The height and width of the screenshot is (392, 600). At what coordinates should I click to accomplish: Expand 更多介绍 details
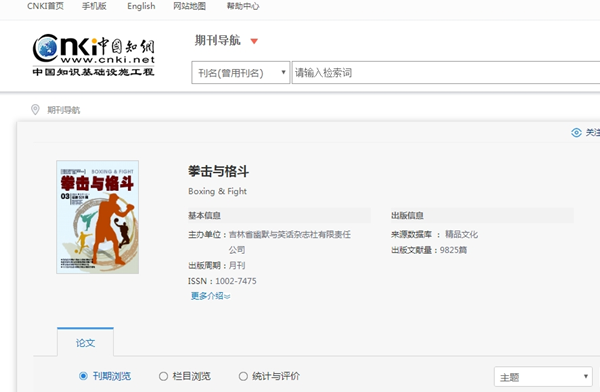(210, 296)
